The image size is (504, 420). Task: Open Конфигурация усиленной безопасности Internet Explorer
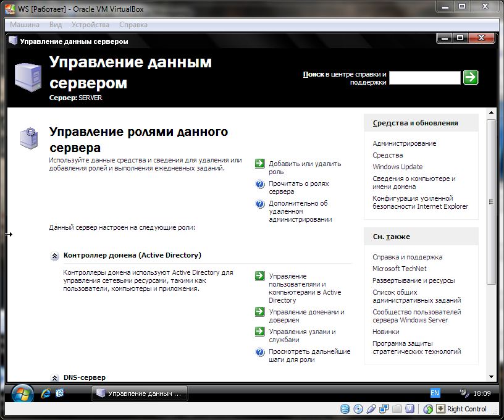(x=421, y=202)
